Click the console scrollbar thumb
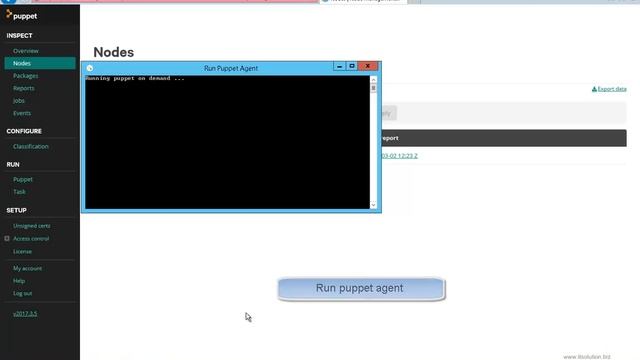Viewport: 640px width, 360px height. [373, 89]
